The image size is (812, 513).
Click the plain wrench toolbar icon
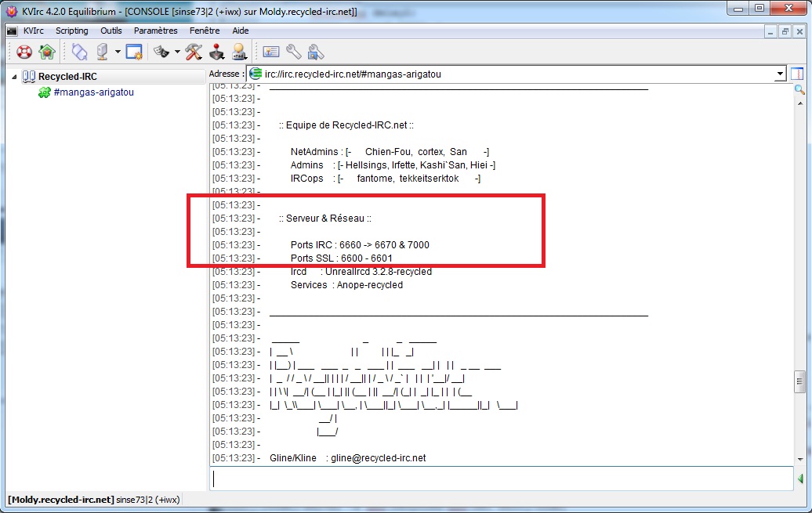coord(294,52)
